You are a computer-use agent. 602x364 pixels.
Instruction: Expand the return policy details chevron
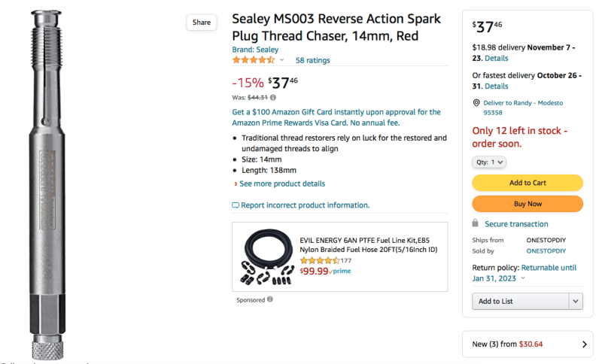523,278
